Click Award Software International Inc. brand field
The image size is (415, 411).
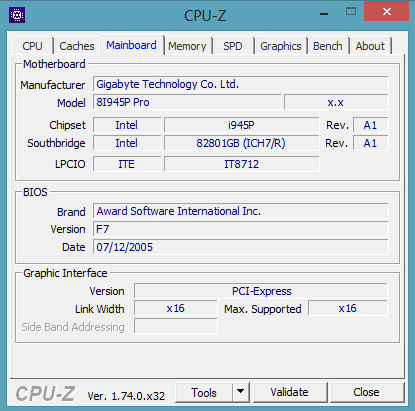click(241, 211)
